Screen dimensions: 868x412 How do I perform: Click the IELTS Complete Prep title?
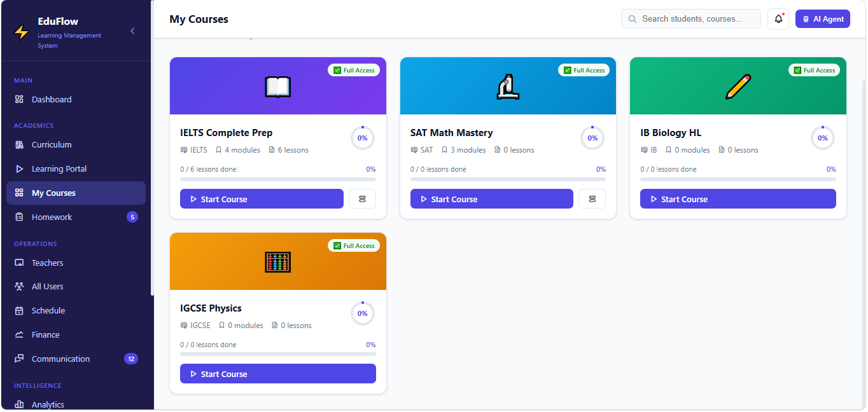pyautogui.click(x=227, y=133)
